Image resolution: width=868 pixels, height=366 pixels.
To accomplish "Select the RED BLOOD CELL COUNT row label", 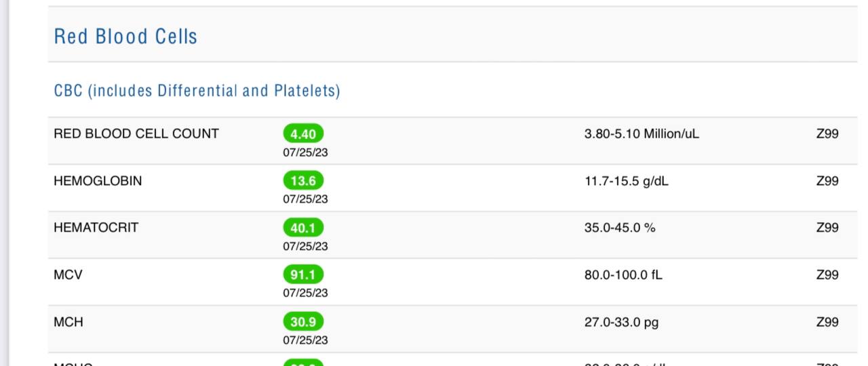I will coord(136,134).
